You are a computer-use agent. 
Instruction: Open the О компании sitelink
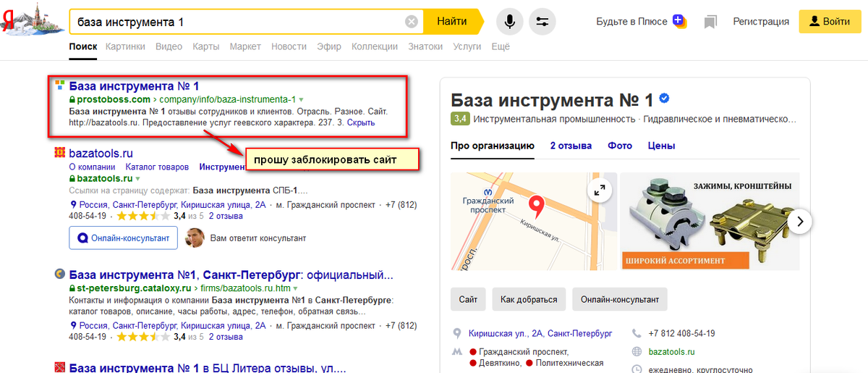click(92, 167)
